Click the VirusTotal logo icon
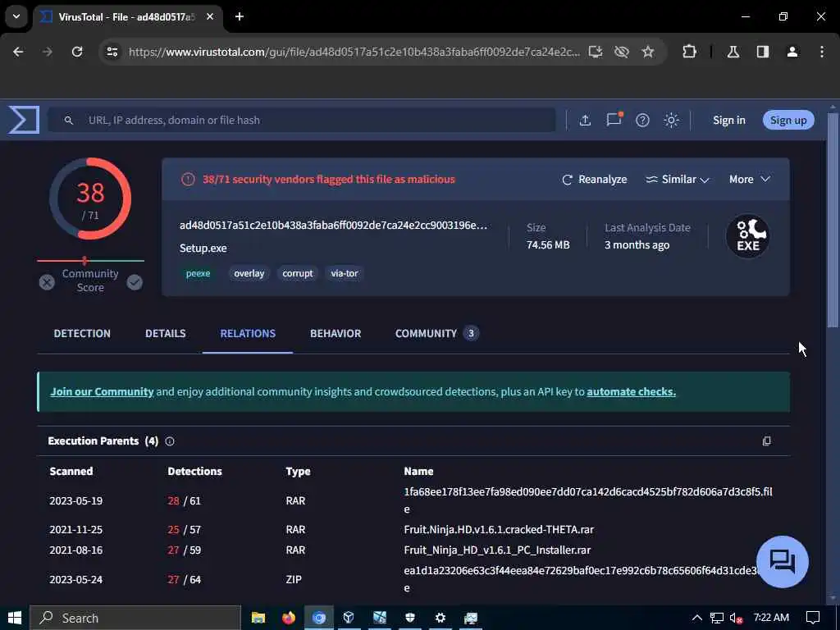Image resolution: width=840 pixels, height=630 pixels. point(24,120)
